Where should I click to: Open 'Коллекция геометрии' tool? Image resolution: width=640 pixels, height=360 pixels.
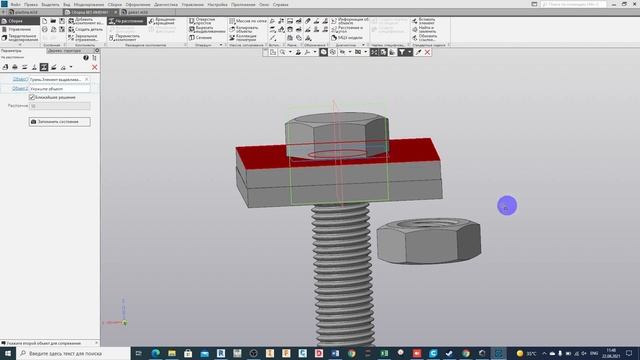(x=243, y=38)
